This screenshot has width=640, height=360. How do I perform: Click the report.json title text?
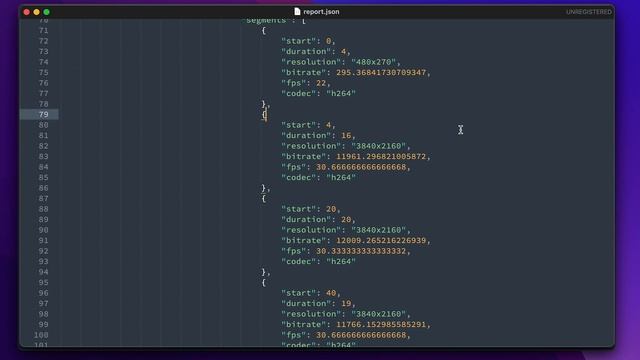pos(321,12)
